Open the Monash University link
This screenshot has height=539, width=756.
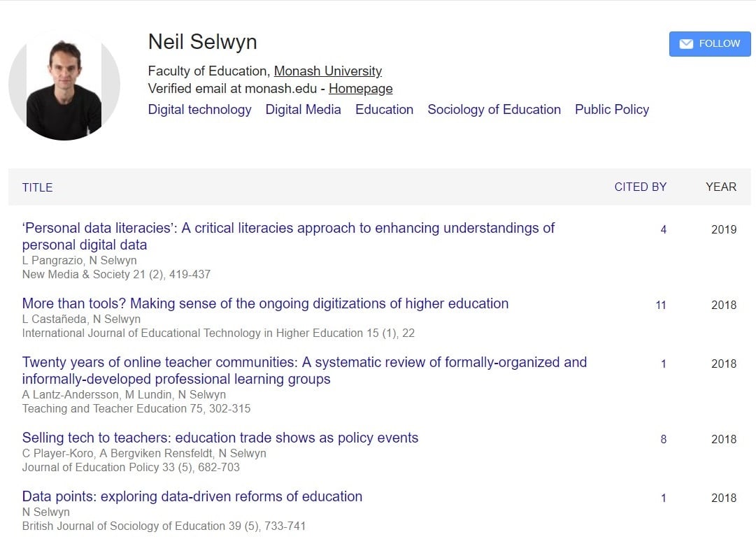pos(327,71)
